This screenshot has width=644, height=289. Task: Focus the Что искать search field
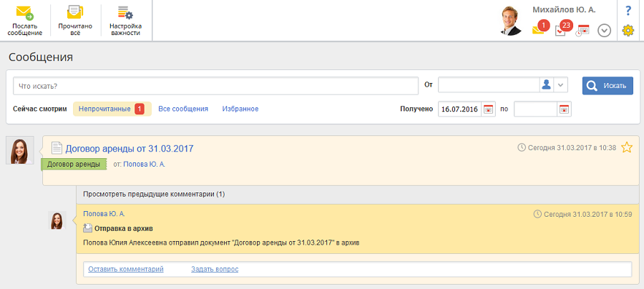point(215,86)
